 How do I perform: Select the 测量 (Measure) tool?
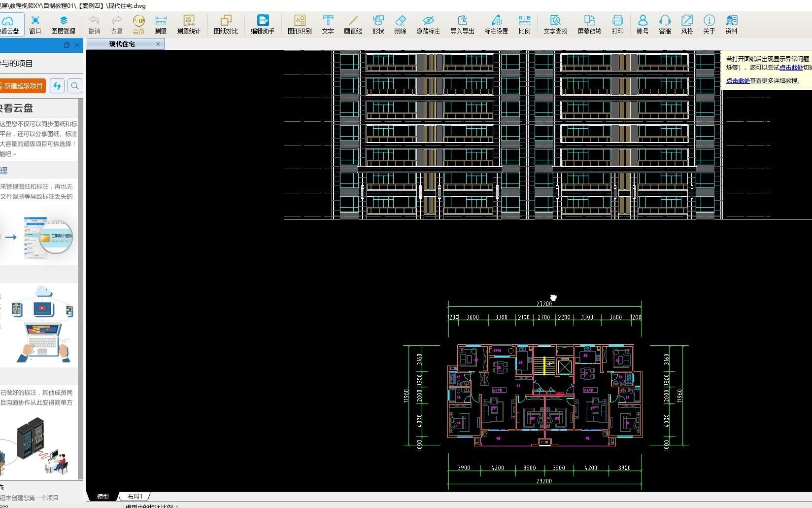[x=160, y=24]
